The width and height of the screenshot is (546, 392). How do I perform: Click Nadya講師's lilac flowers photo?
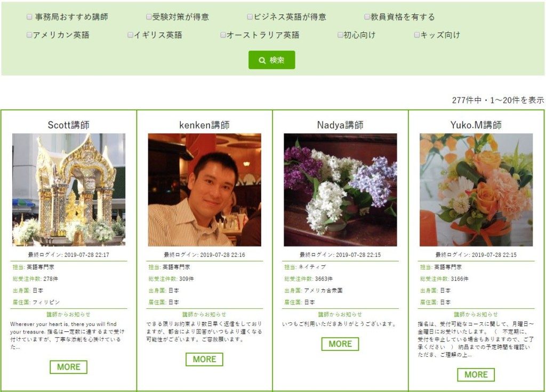point(340,190)
